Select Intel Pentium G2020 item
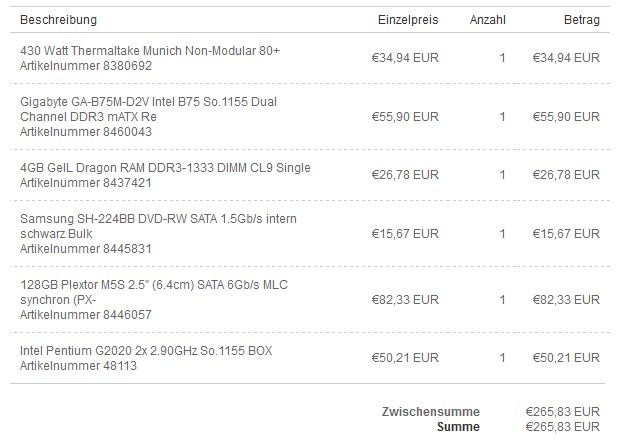Screen dimensions: 624x440 coord(146,351)
